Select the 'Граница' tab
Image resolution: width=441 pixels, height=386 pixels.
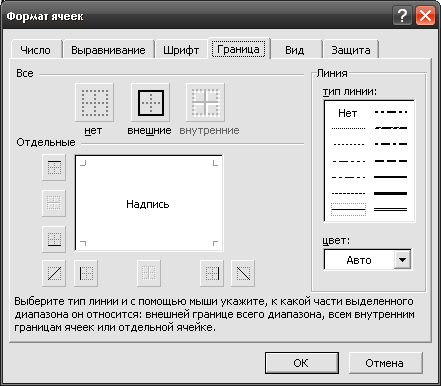coord(238,49)
